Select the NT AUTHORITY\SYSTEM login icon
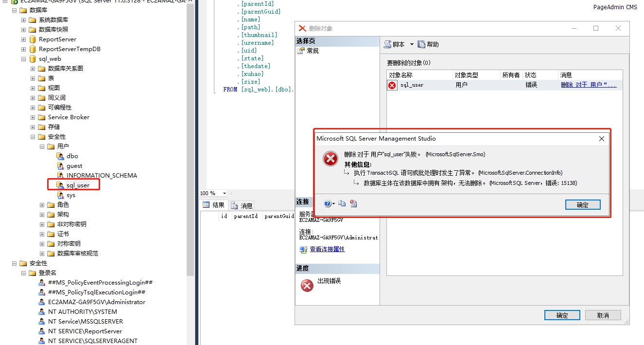644x345 pixels. tap(42, 312)
